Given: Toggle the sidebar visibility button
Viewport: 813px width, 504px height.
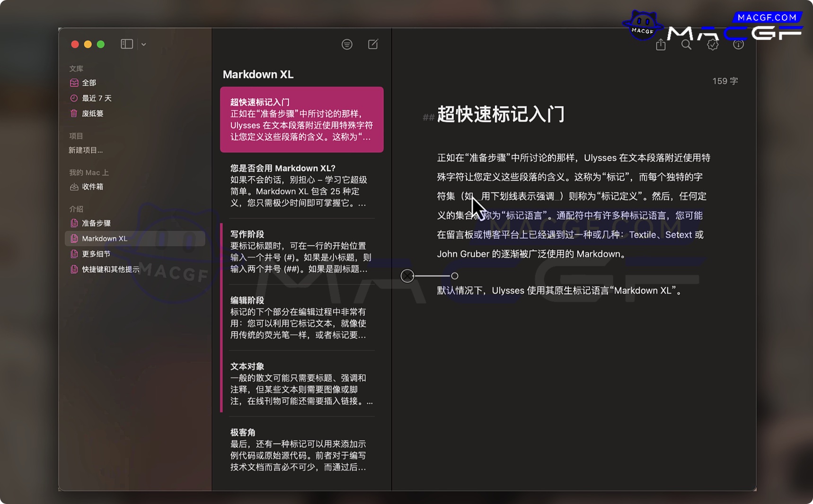Looking at the screenshot, I should point(127,44).
